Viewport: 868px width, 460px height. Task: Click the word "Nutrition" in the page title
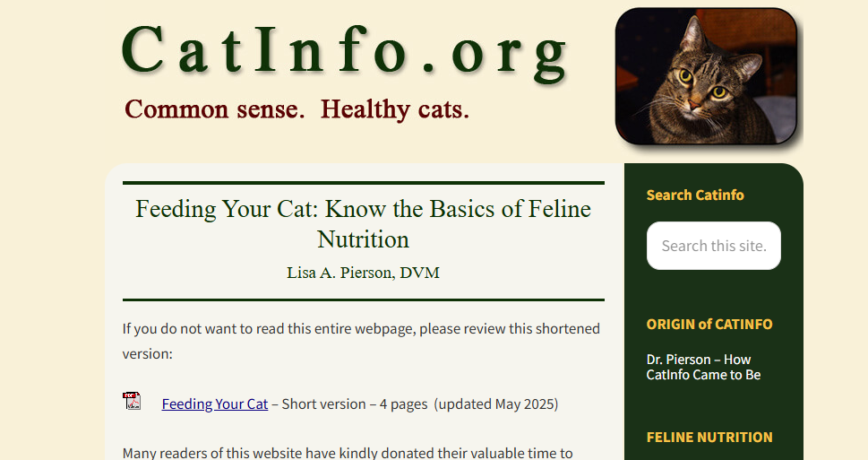point(363,239)
